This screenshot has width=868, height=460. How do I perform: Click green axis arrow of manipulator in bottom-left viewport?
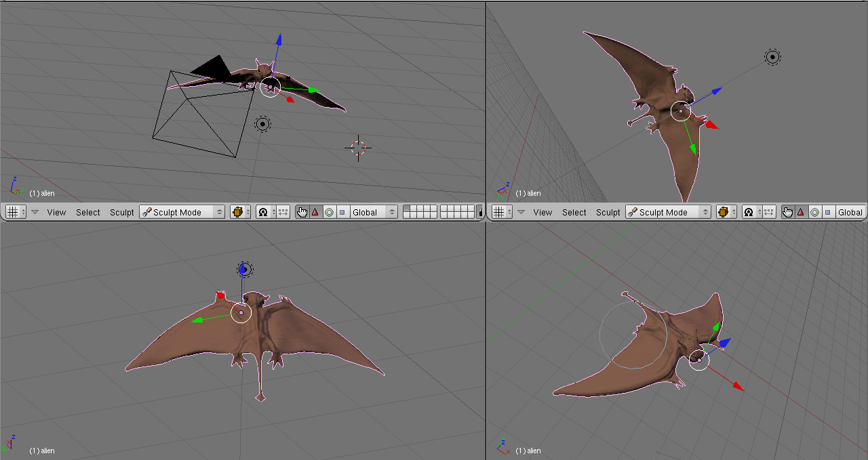click(x=198, y=319)
